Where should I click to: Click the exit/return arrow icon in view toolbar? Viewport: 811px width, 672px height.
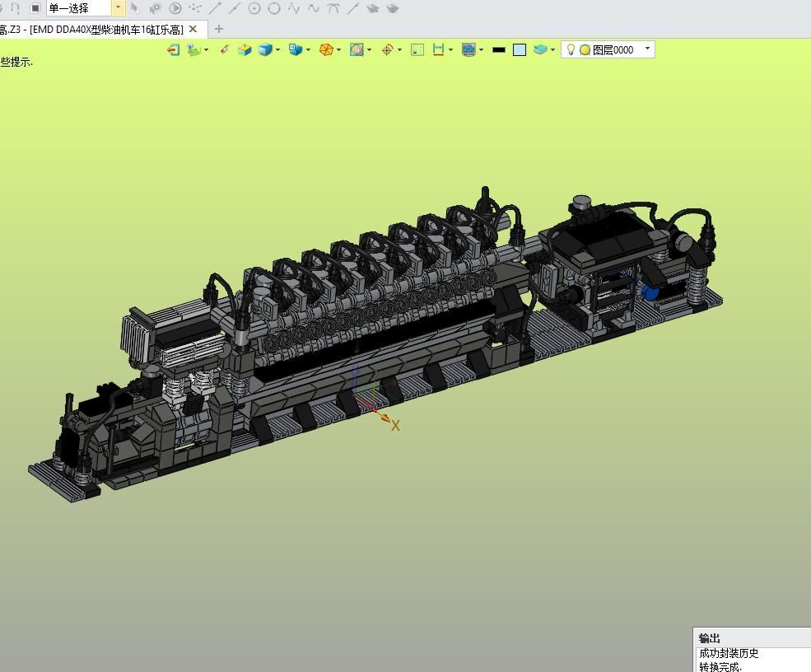pos(173,49)
